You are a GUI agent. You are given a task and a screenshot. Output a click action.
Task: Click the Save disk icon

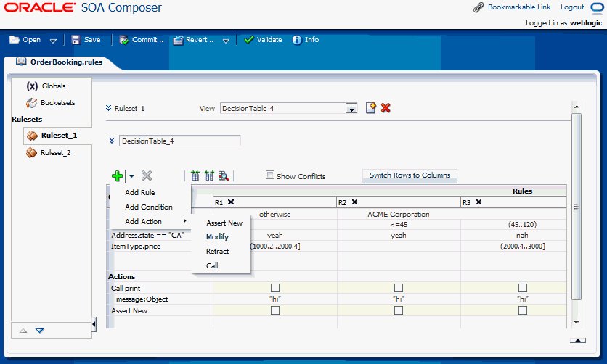[76, 40]
